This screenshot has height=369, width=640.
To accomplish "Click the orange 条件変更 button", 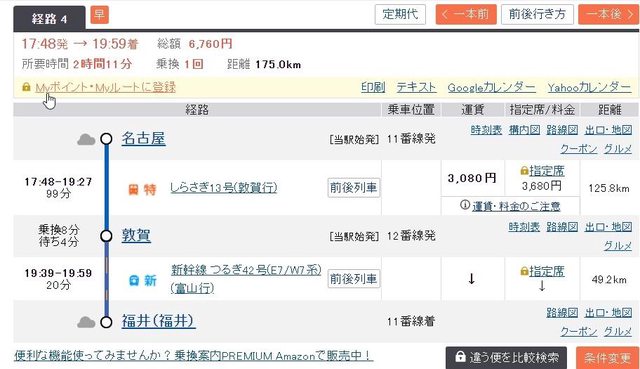I will [607, 358].
